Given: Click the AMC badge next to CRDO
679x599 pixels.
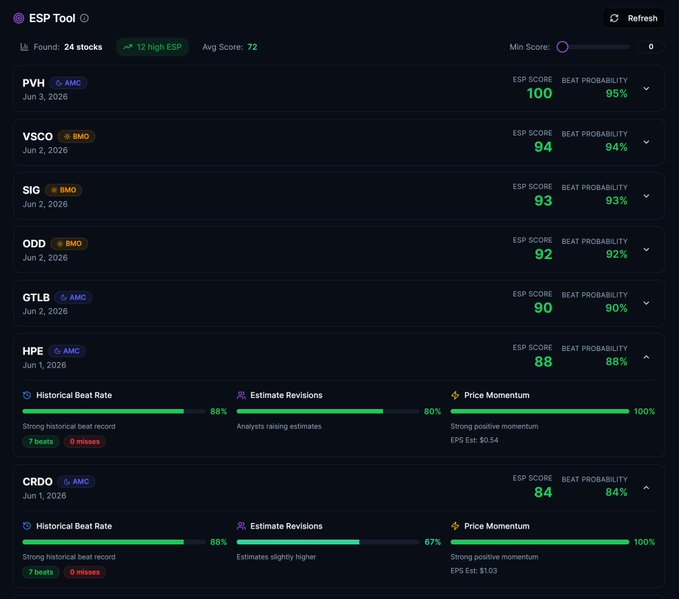Looking at the screenshot, I should 76,482.
